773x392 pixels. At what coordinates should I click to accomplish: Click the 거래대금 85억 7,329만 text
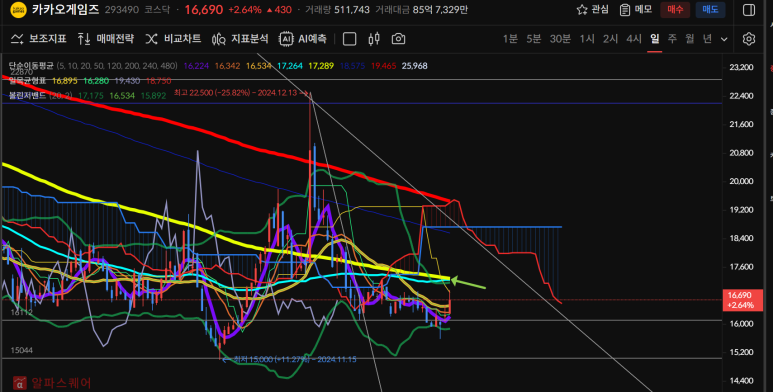(x=422, y=9)
